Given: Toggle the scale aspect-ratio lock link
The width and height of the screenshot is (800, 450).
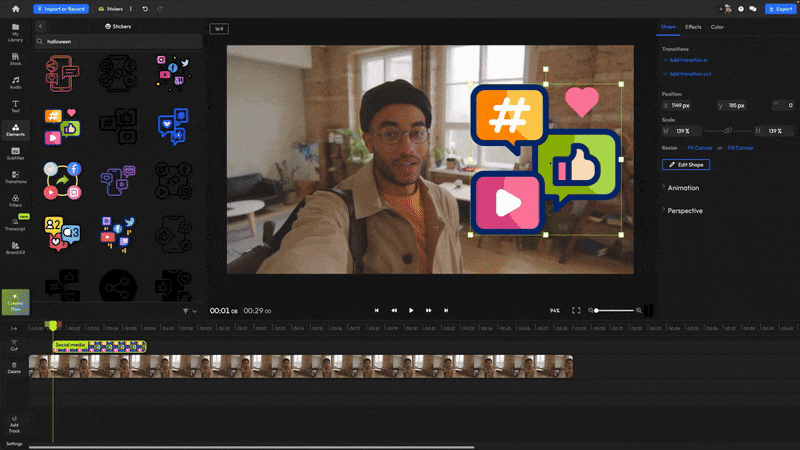Looking at the screenshot, I should click(728, 131).
